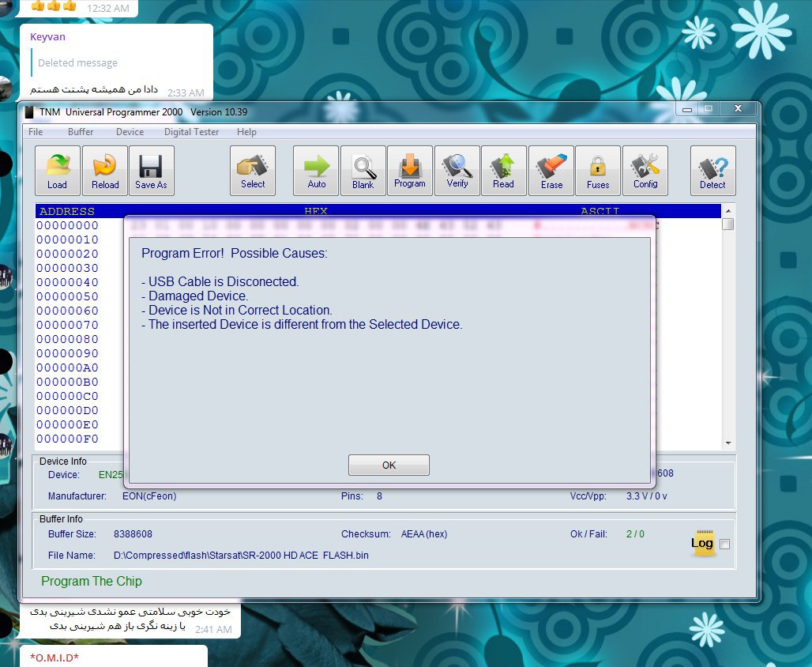Image resolution: width=812 pixels, height=667 pixels.
Task: Open the Select device tool
Action: click(x=253, y=171)
